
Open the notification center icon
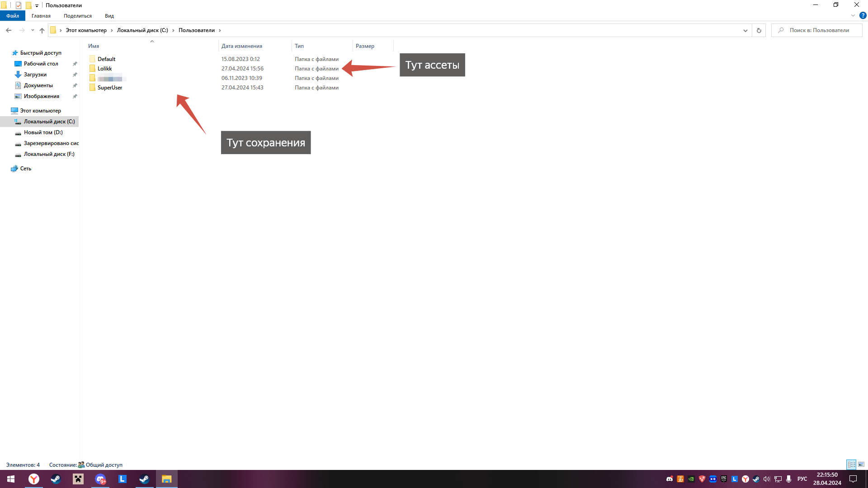(853, 479)
